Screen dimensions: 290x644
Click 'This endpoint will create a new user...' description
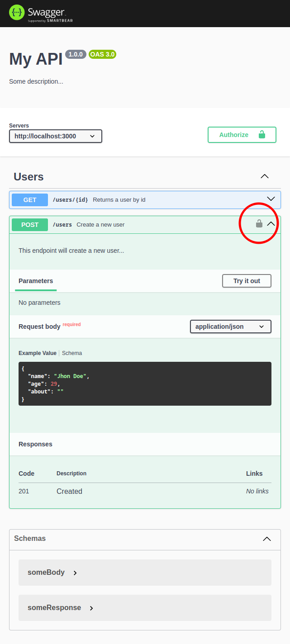71,251
